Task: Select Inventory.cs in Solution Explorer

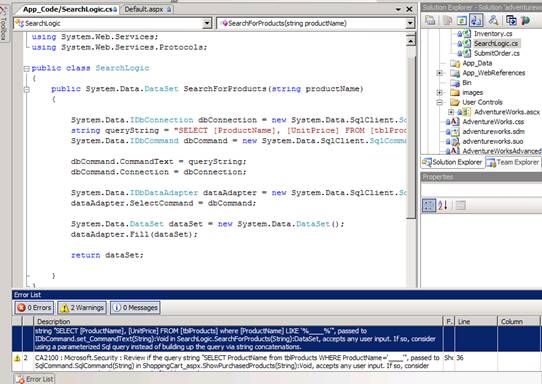Action: pyautogui.click(x=493, y=34)
